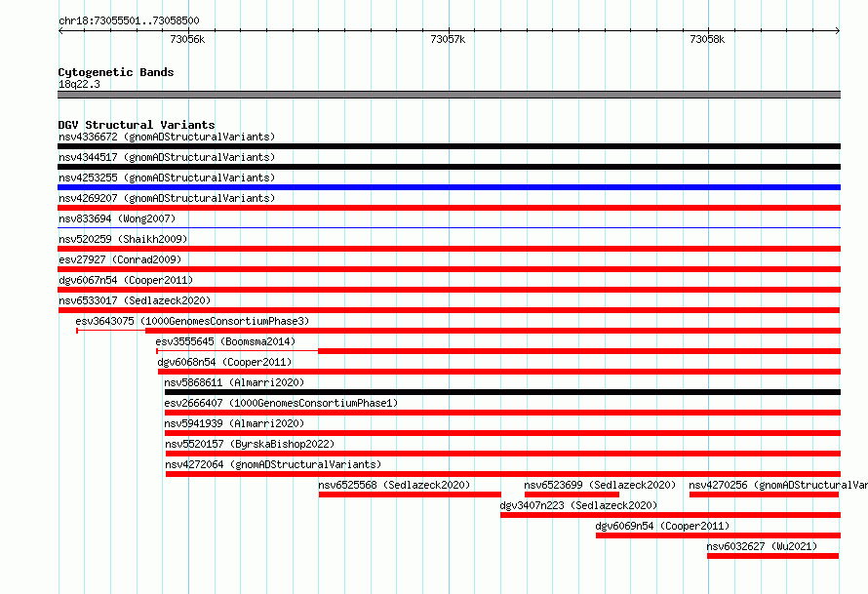This screenshot has width=868, height=594.
Task: Click the red bar for nsv520259
Action: [449, 249]
